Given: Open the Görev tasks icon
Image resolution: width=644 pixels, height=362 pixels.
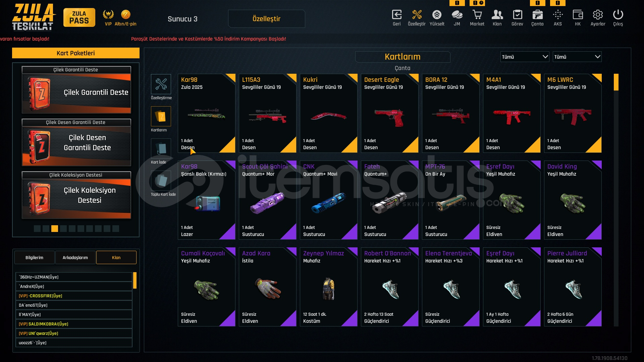Looking at the screenshot, I should tap(517, 17).
